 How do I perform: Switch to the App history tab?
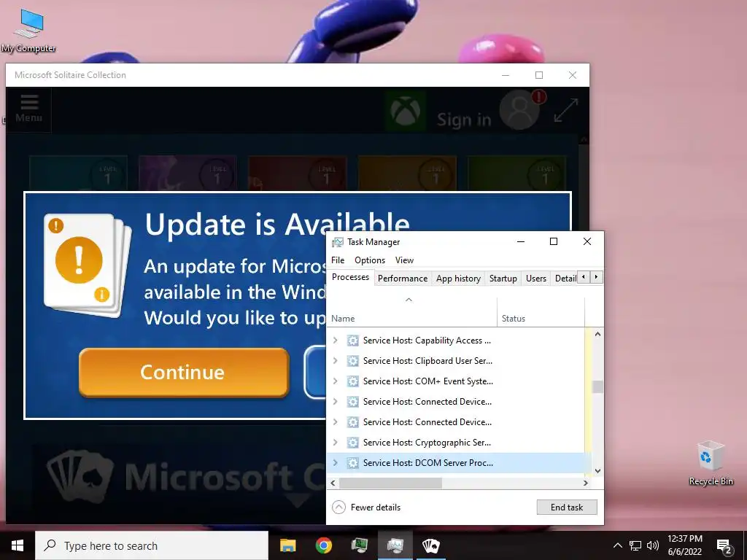click(x=458, y=278)
